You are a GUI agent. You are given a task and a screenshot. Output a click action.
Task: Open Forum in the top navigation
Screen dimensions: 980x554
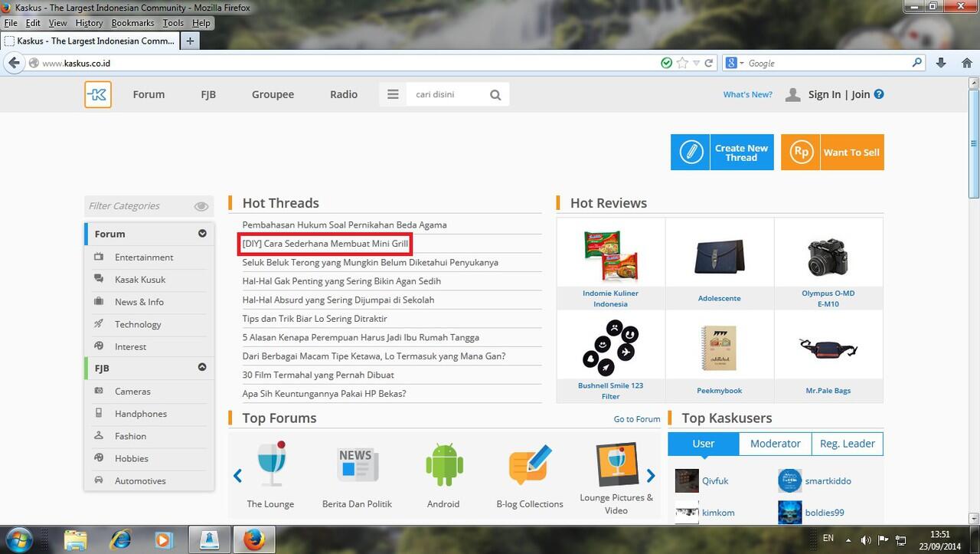click(x=149, y=94)
